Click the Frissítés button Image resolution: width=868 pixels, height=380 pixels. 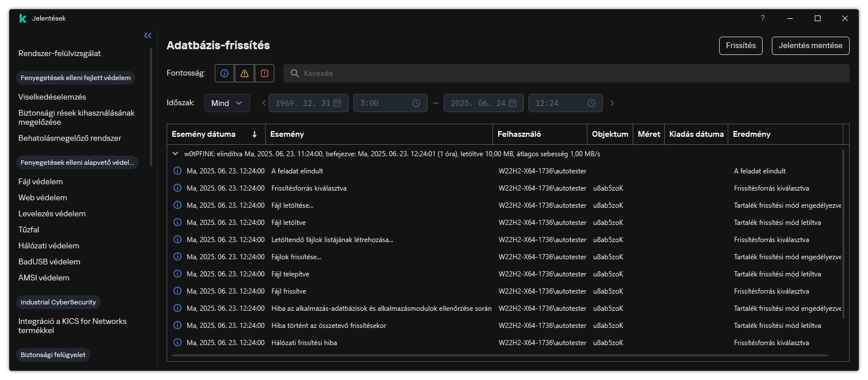[x=740, y=46]
